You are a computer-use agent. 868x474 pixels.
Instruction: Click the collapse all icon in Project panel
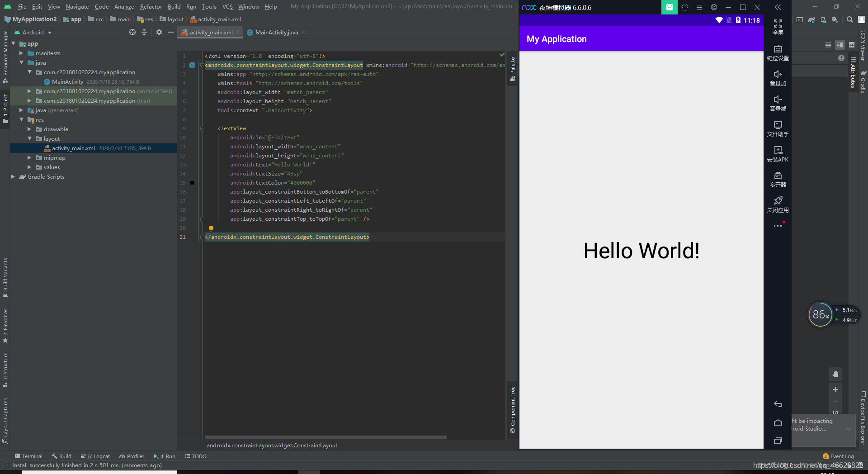pyautogui.click(x=144, y=32)
